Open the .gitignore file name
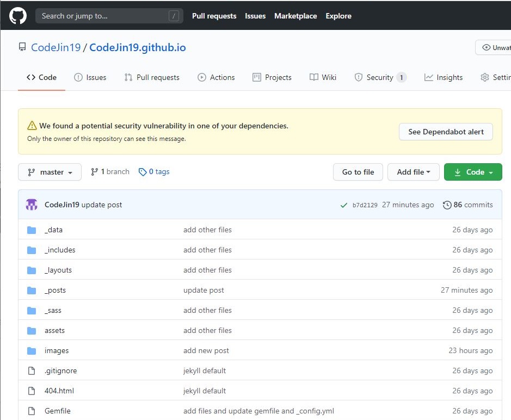The height and width of the screenshot is (420, 511). [x=60, y=371]
